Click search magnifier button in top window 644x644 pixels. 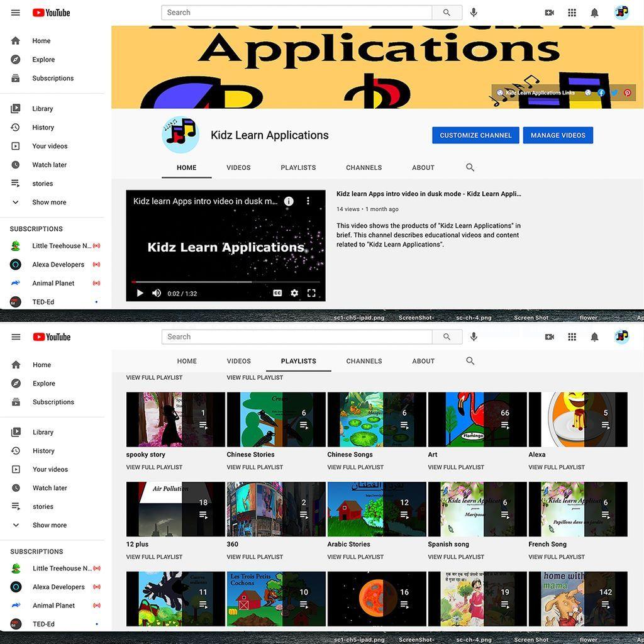(x=447, y=13)
